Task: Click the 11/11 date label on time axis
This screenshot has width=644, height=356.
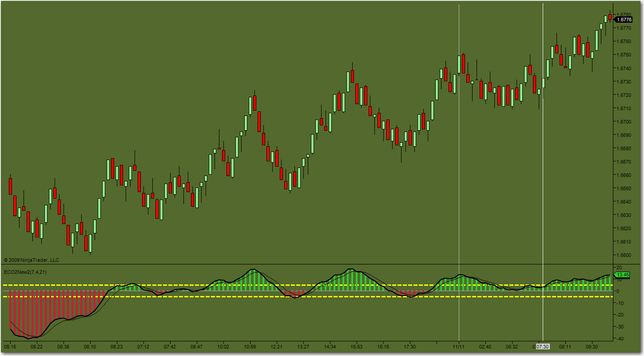Action: pos(458,346)
